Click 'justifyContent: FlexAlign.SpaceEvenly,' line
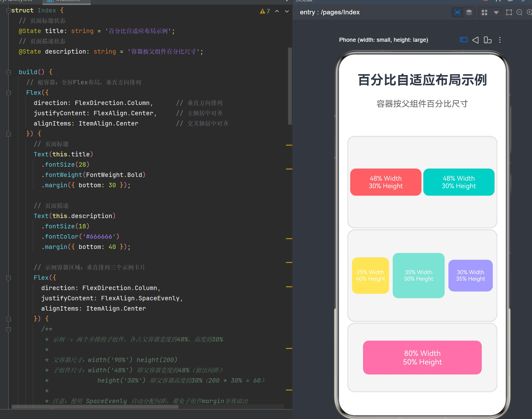Viewport: 532px width, 419px height. click(112, 298)
